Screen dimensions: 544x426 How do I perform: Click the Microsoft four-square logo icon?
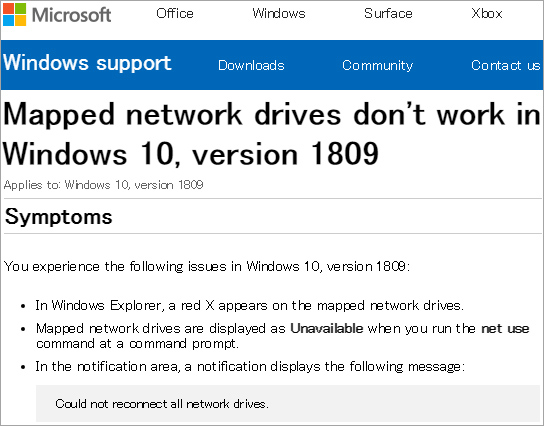14,15
